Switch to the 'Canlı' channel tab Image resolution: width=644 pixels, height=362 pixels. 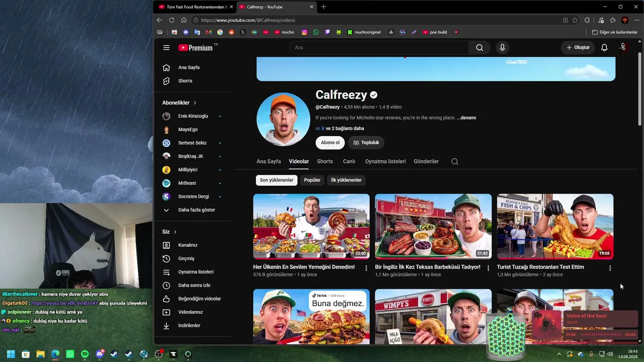349,161
